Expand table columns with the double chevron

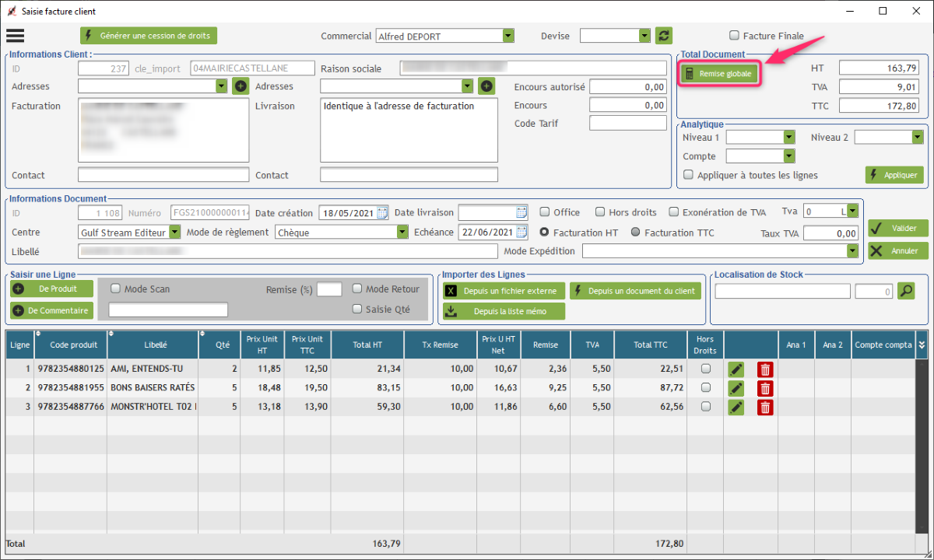tap(922, 345)
